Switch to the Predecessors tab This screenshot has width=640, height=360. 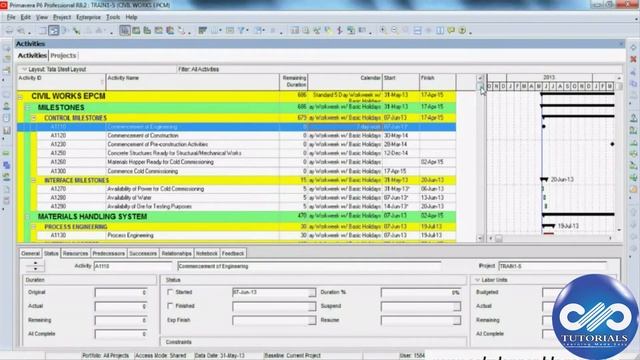coord(109,253)
